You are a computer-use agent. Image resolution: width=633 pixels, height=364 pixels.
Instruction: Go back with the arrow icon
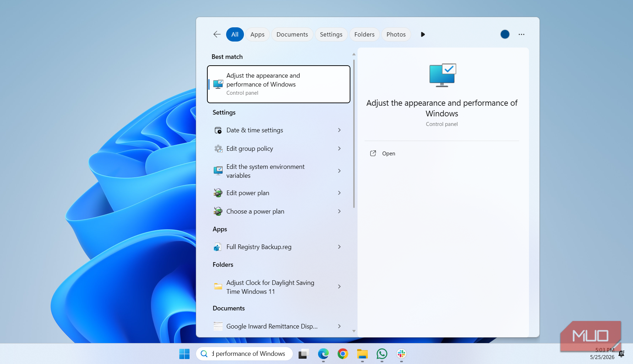point(217,34)
